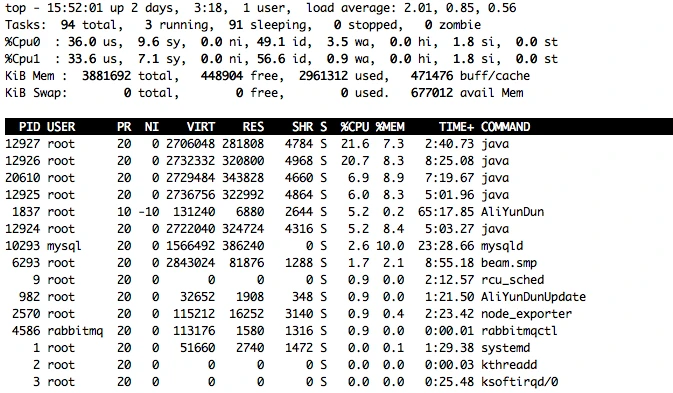Click the kthreadd process entry
The image size is (673, 393).
coord(271,365)
